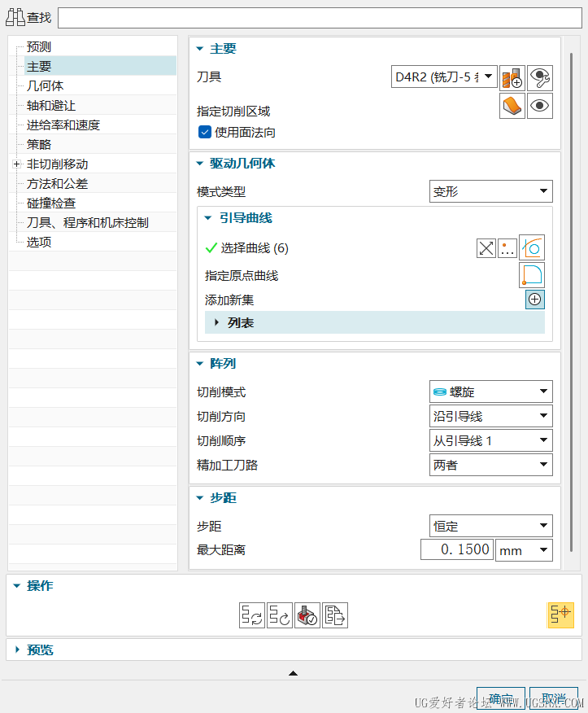The image size is (588, 713).
Task: Click the 指定原点曲线 icon
Action: click(531, 275)
